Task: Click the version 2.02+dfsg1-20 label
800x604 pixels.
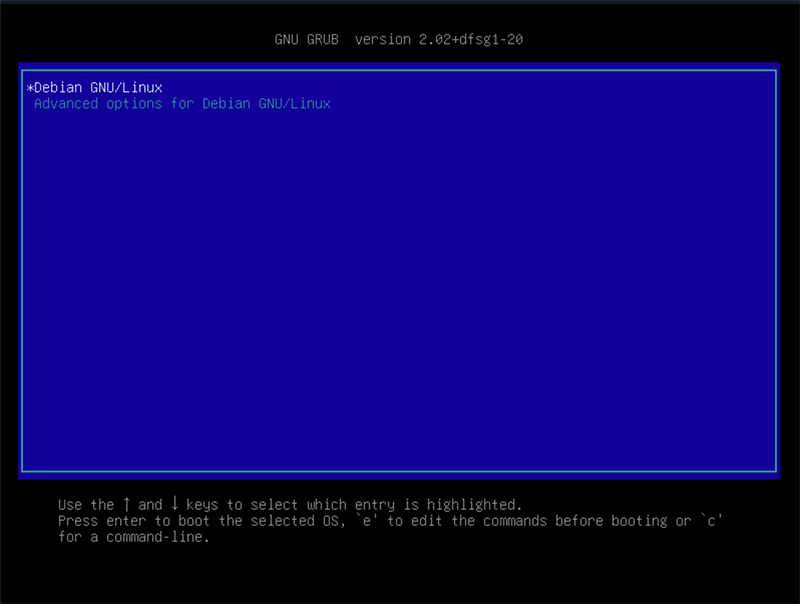Action: [439, 39]
